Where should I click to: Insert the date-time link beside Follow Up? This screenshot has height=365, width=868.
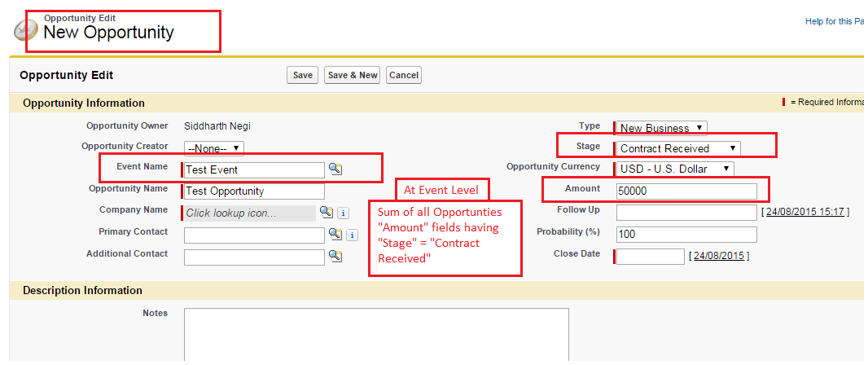(x=804, y=212)
